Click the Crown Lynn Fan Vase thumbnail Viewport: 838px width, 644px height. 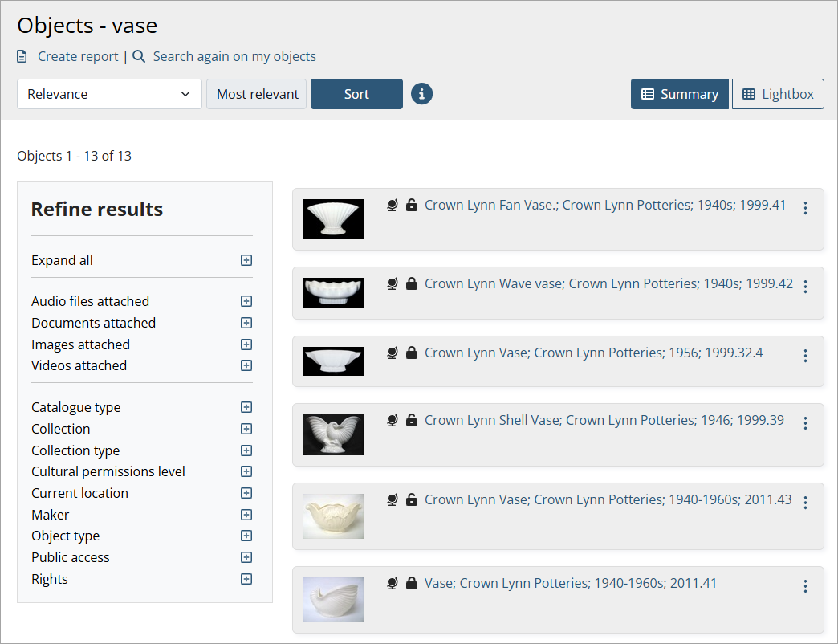[333, 219]
